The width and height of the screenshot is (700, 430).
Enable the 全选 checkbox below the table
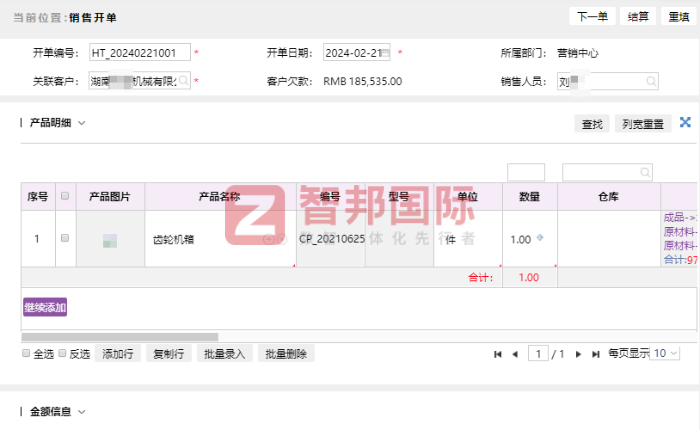click(x=26, y=354)
